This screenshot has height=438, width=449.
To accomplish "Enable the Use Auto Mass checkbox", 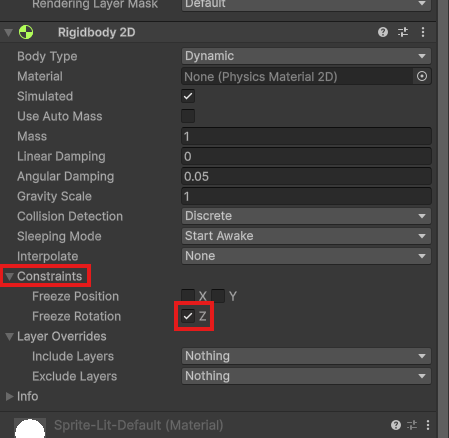I will pos(188,116).
